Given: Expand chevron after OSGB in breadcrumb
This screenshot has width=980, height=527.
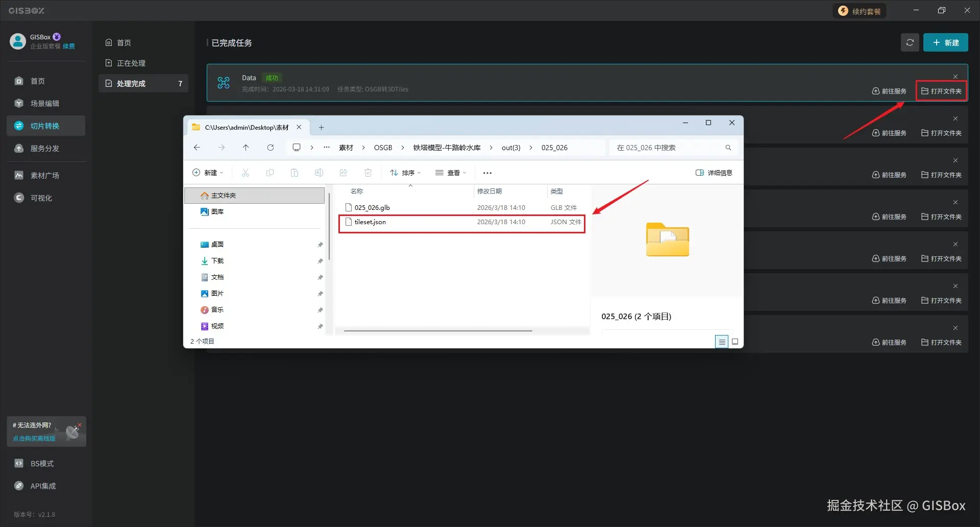Looking at the screenshot, I should click(x=402, y=148).
